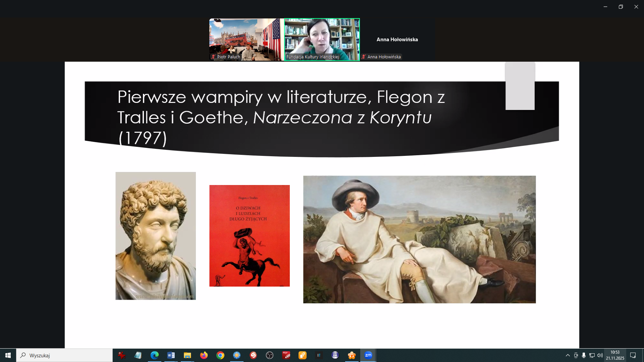This screenshot has width=644, height=362.
Task: Open the red PDF editor icon
Action: pos(286,355)
